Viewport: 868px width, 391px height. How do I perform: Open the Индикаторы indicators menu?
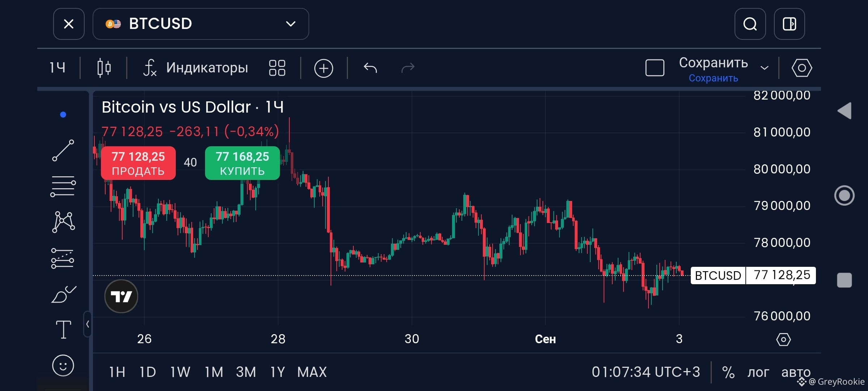click(x=196, y=68)
